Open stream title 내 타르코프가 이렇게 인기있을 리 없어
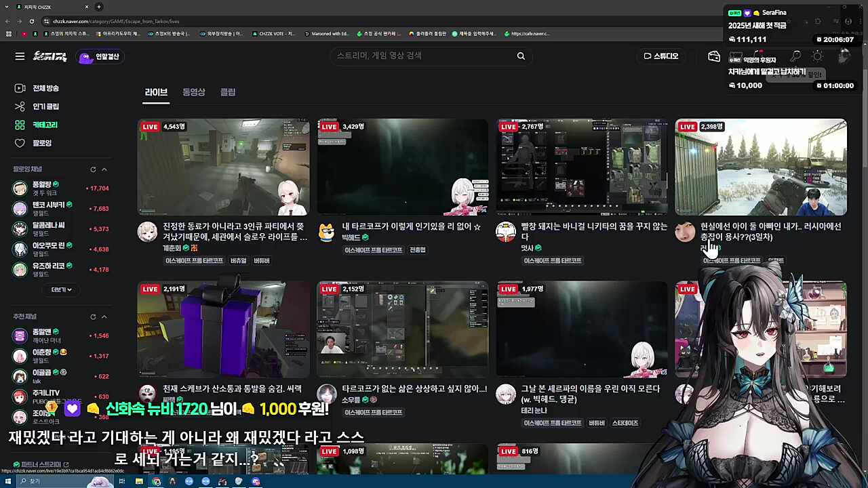The image size is (868, 488). 412,226
